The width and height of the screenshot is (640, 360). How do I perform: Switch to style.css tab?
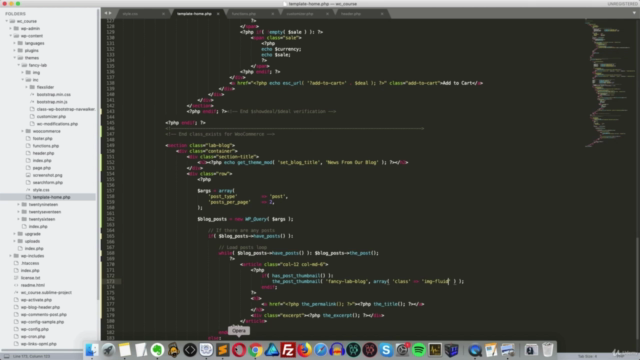click(x=130, y=13)
